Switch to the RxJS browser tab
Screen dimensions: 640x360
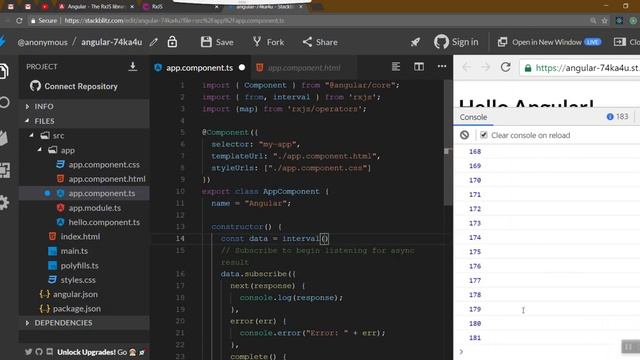point(180,7)
